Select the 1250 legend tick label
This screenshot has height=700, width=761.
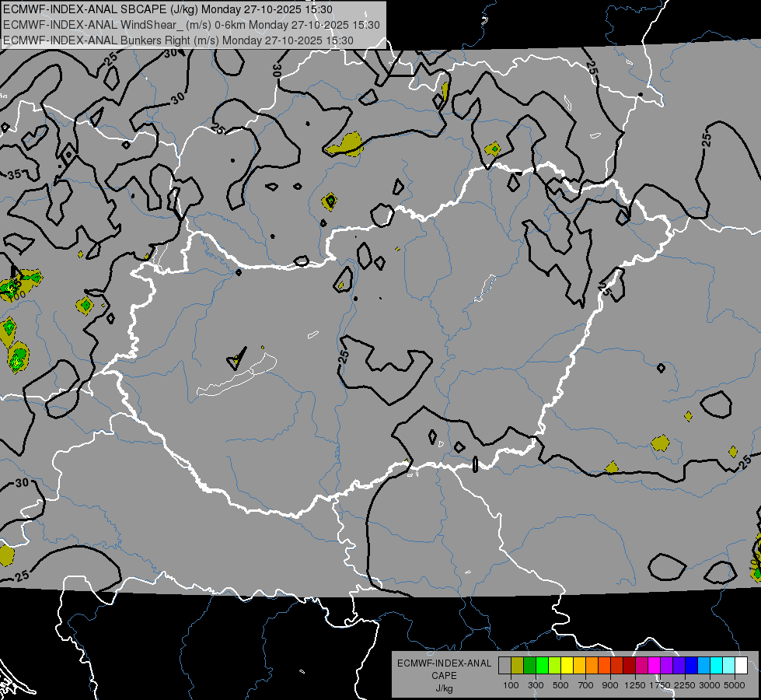(x=635, y=685)
